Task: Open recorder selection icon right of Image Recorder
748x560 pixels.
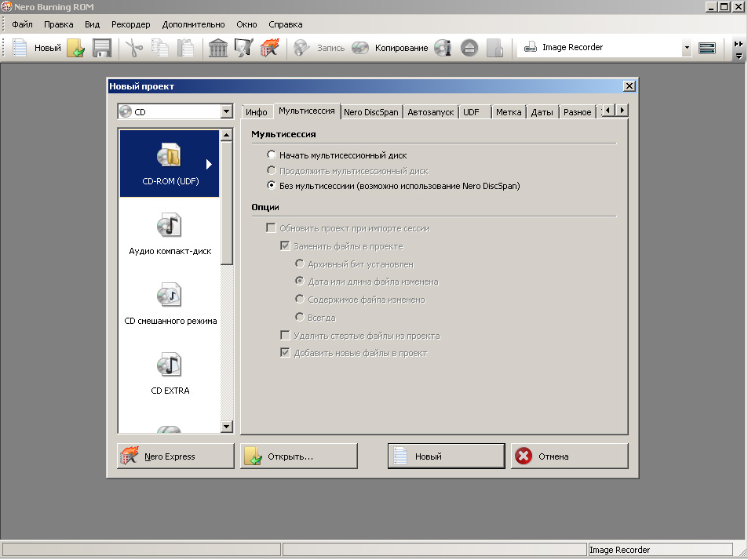Action: (707, 48)
